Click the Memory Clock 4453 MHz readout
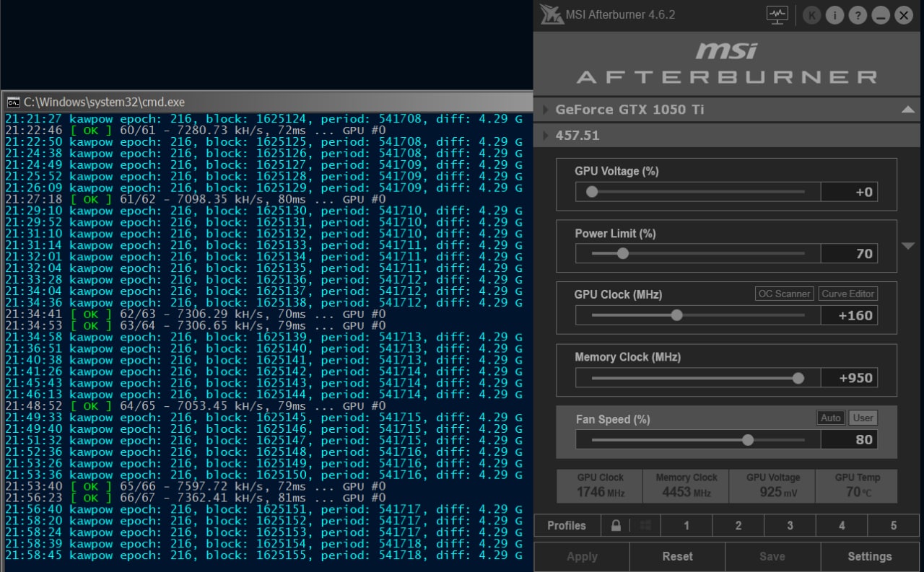 click(686, 485)
